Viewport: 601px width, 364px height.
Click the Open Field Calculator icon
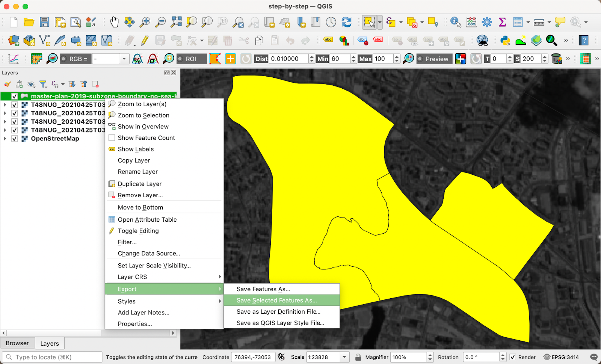pyautogui.click(x=471, y=22)
